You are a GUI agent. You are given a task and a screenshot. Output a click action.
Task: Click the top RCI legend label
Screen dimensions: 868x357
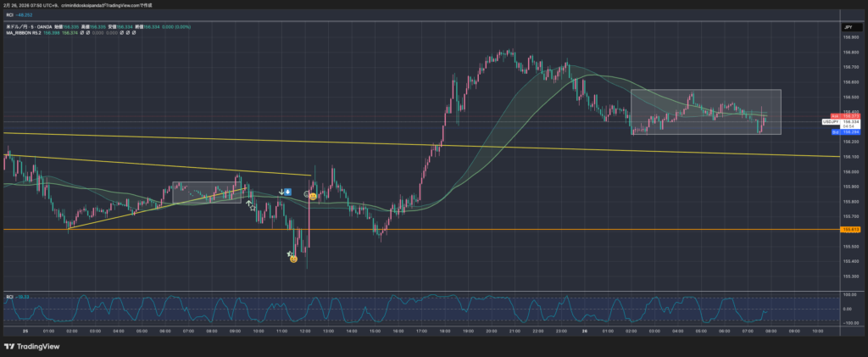tap(9, 14)
